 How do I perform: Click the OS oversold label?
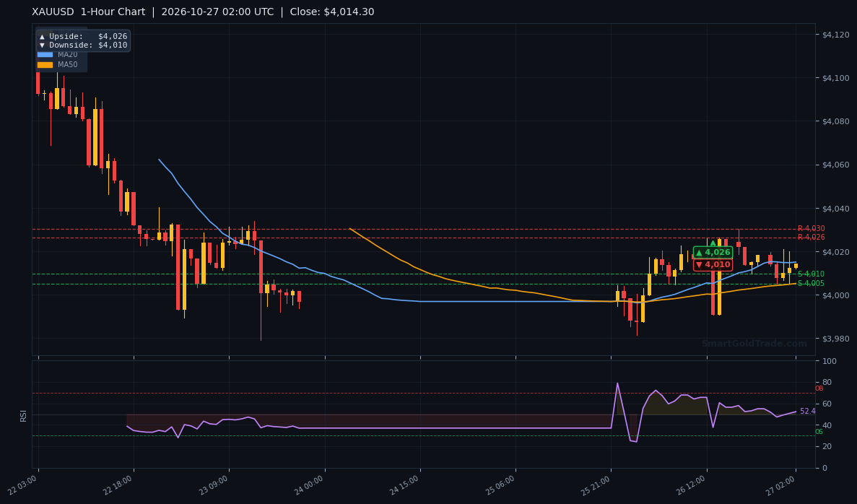click(x=819, y=432)
